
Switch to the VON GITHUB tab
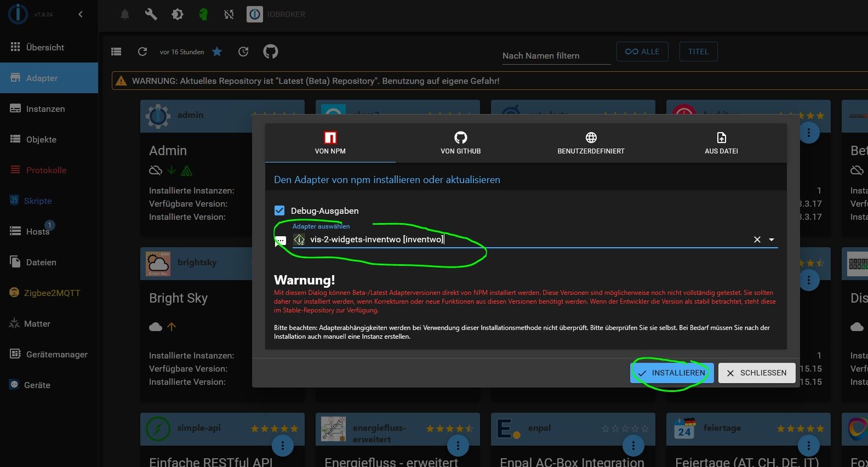(x=461, y=143)
